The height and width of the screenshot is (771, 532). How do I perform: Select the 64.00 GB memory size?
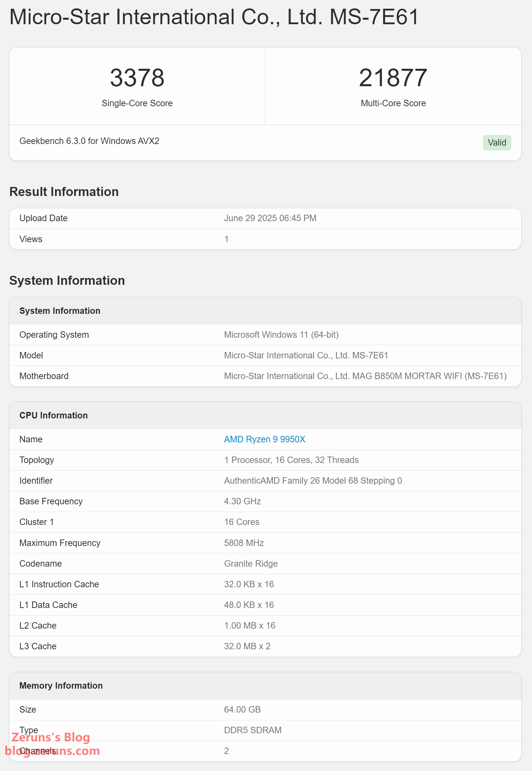pos(242,709)
